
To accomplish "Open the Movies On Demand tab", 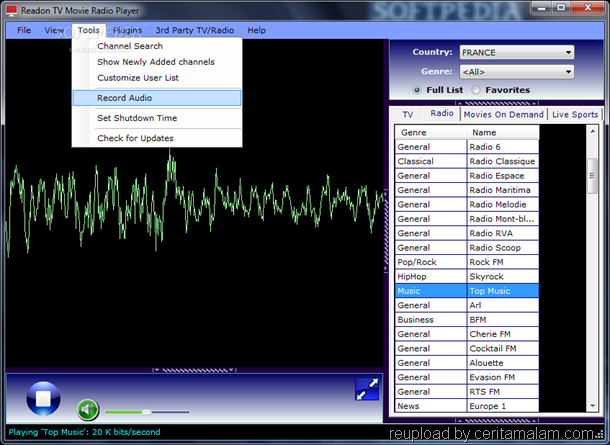I will click(x=503, y=115).
